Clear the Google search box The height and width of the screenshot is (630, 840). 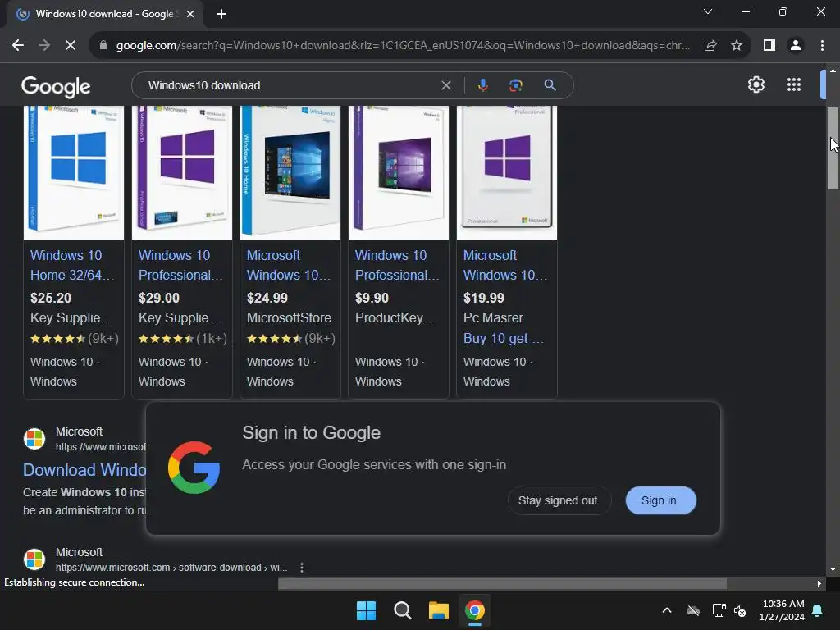(445, 85)
